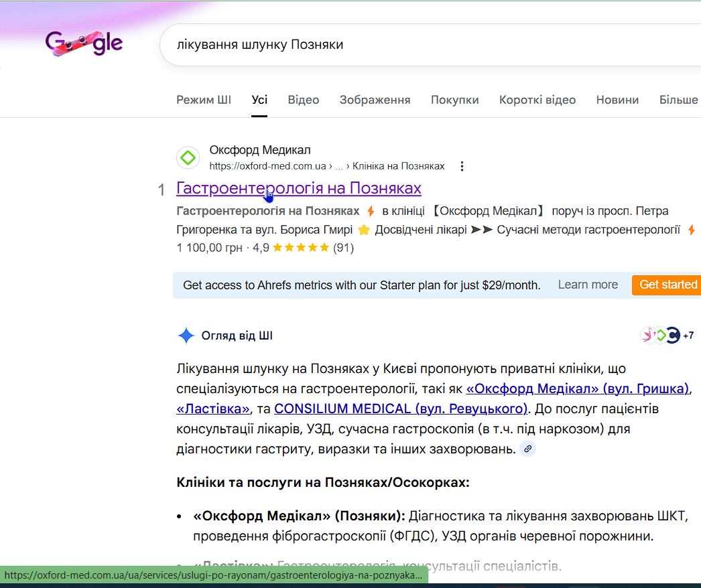Open the Відео tab
The width and height of the screenshot is (701, 588).
coord(304,100)
